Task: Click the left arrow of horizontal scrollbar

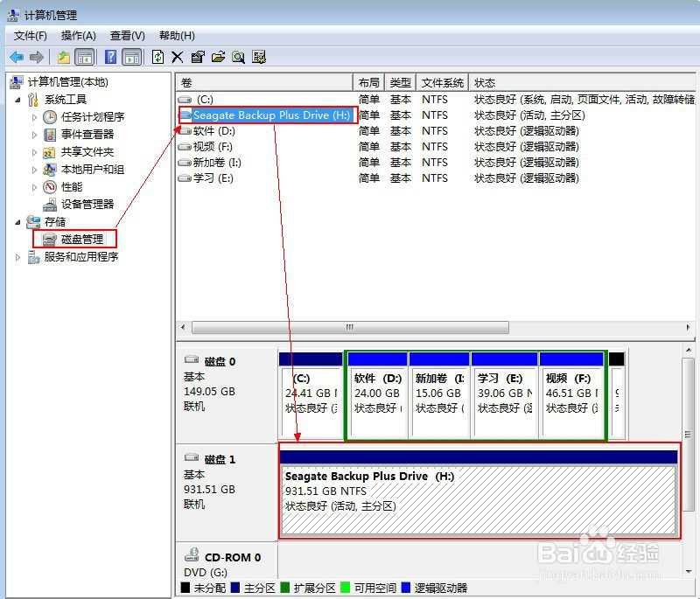Action: point(183,327)
